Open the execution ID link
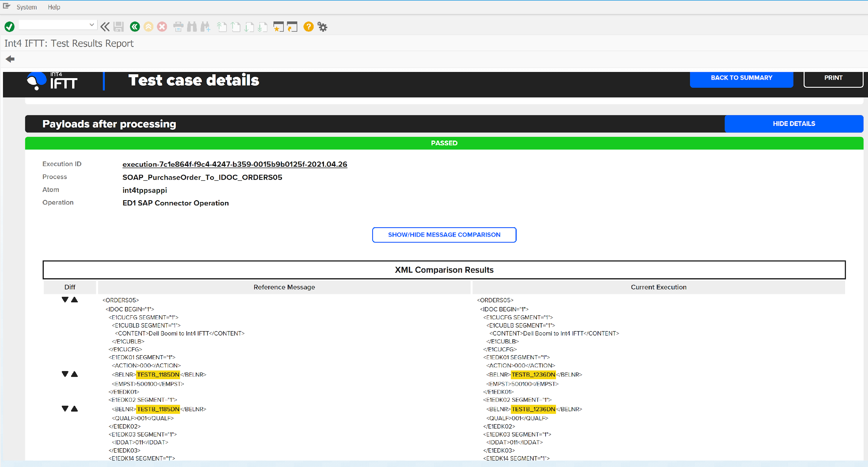The image size is (868, 467). [x=234, y=164]
